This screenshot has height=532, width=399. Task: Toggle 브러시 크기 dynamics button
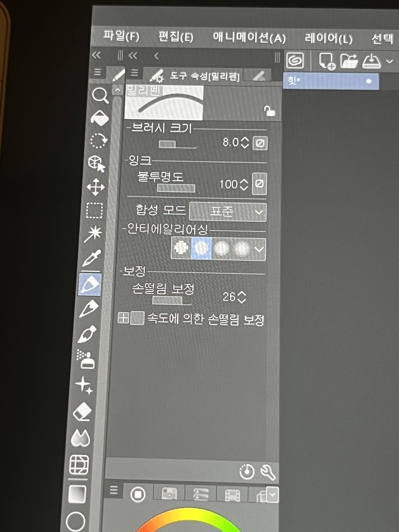[x=260, y=143]
